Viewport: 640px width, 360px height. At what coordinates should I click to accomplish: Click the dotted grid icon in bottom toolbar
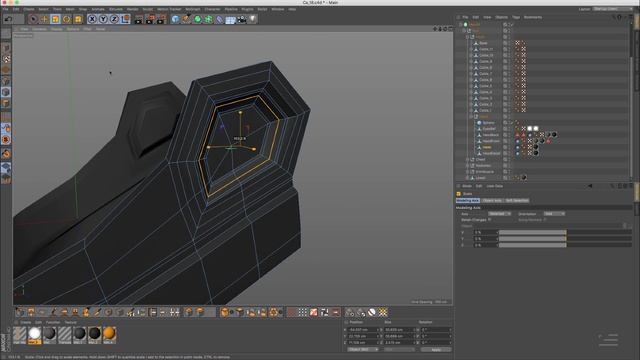[302, 312]
